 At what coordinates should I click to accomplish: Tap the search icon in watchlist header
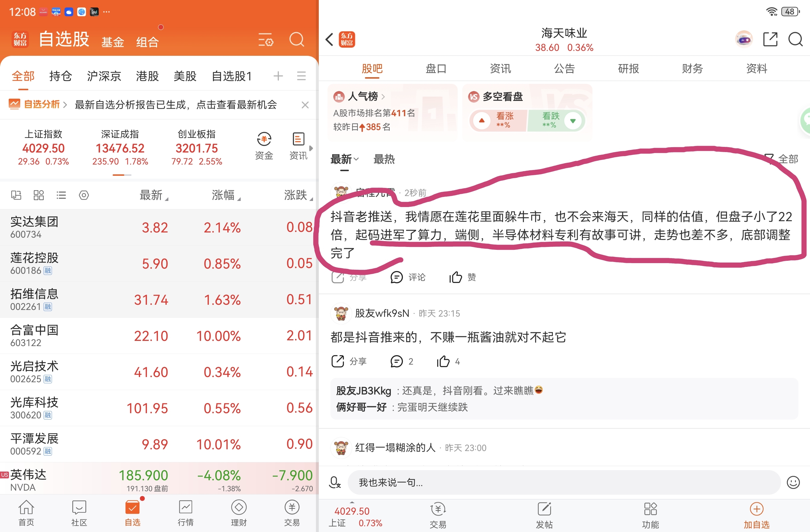click(297, 39)
